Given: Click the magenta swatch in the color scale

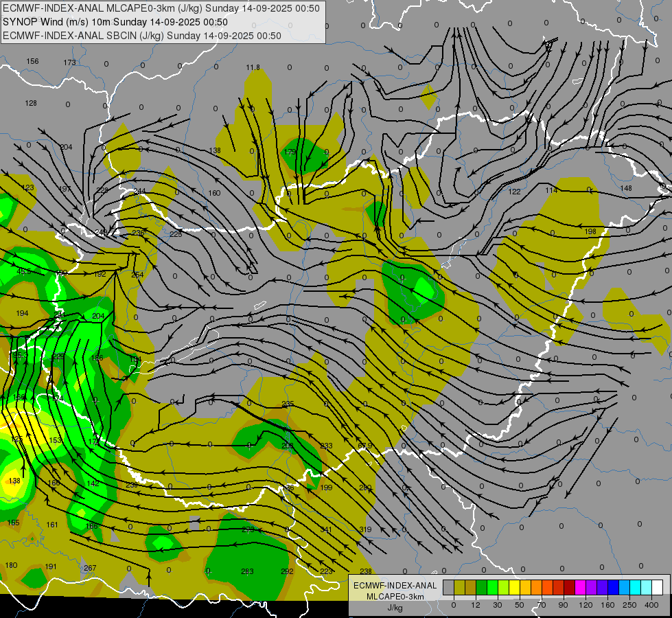Looking at the screenshot, I should (580, 588).
